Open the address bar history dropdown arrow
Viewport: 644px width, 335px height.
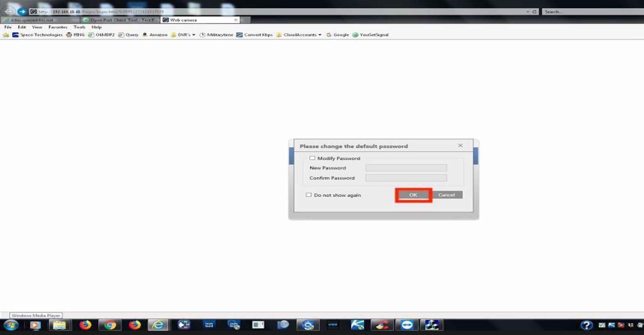[528, 12]
